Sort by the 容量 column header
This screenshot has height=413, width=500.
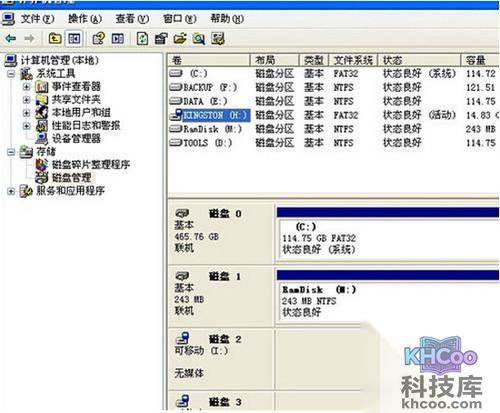pos(480,60)
